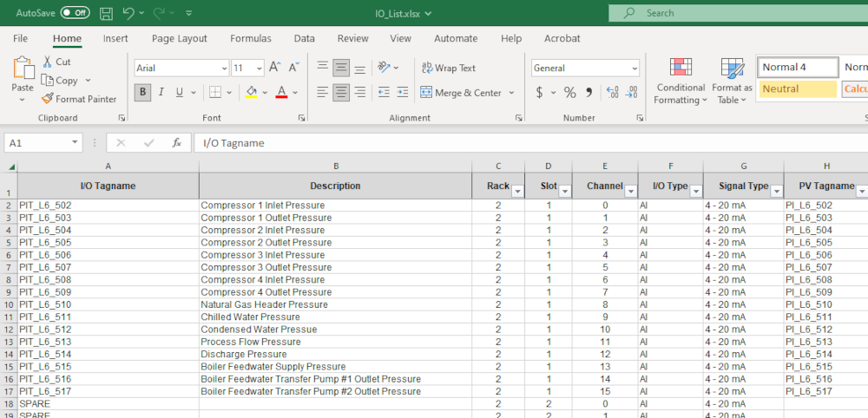This screenshot has height=418, width=868.
Task: Open the Arial font name dropdown
Action: 224,69
